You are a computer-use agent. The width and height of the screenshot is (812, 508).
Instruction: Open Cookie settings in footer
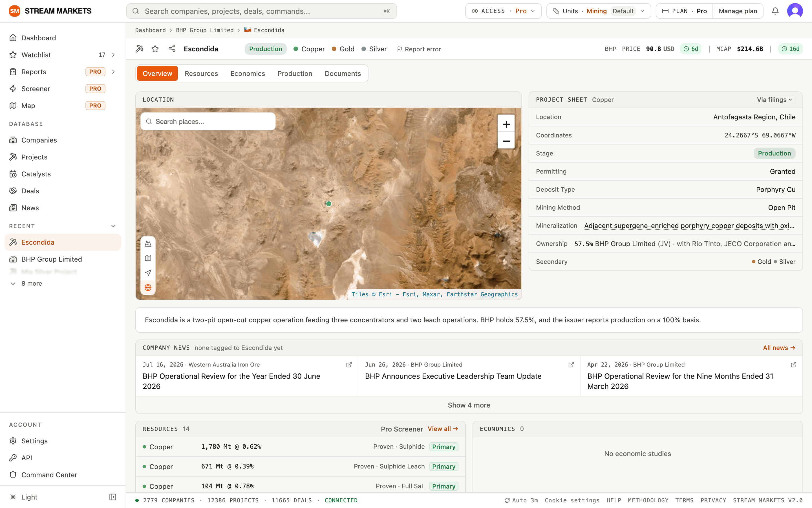pos(572,500)
